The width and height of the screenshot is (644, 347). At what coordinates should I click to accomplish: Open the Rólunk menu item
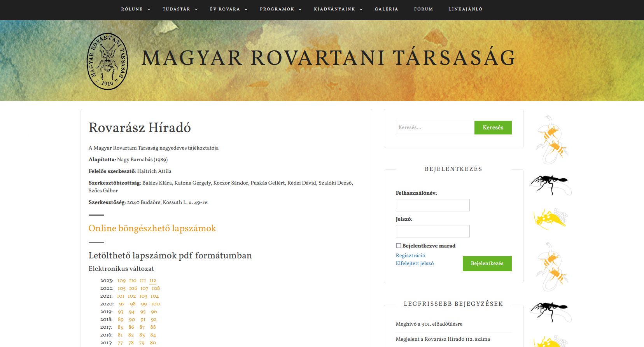(132, 9)
